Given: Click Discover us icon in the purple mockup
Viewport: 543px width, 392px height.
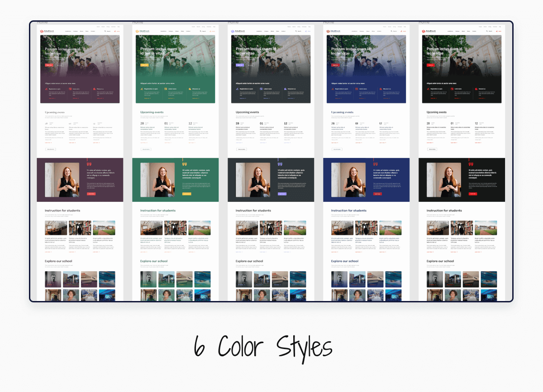Looking at the screenshot, I should click(94, 89).
